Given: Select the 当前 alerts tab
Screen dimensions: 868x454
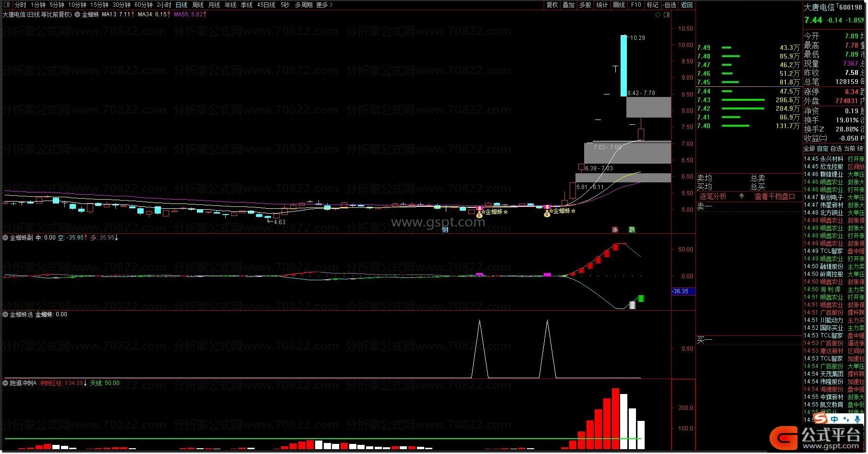Looking at the screenshot, I should point(850,149).
